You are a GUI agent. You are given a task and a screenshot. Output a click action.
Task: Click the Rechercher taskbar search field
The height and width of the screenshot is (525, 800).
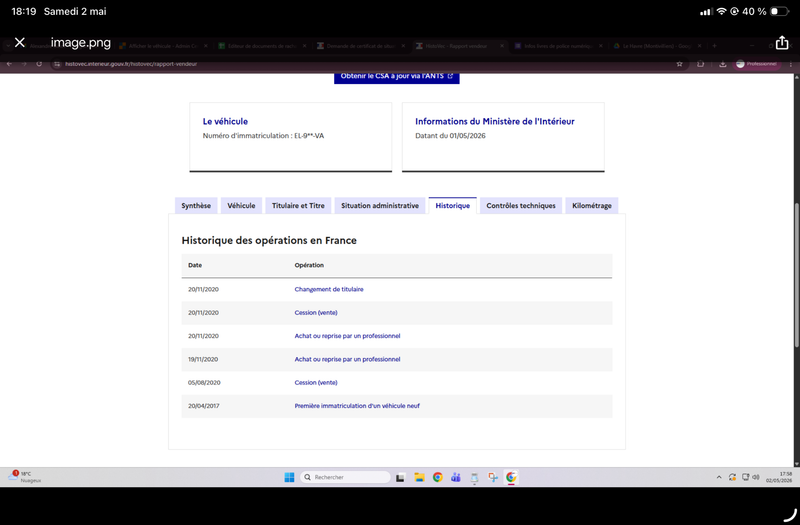click(345, 477)
